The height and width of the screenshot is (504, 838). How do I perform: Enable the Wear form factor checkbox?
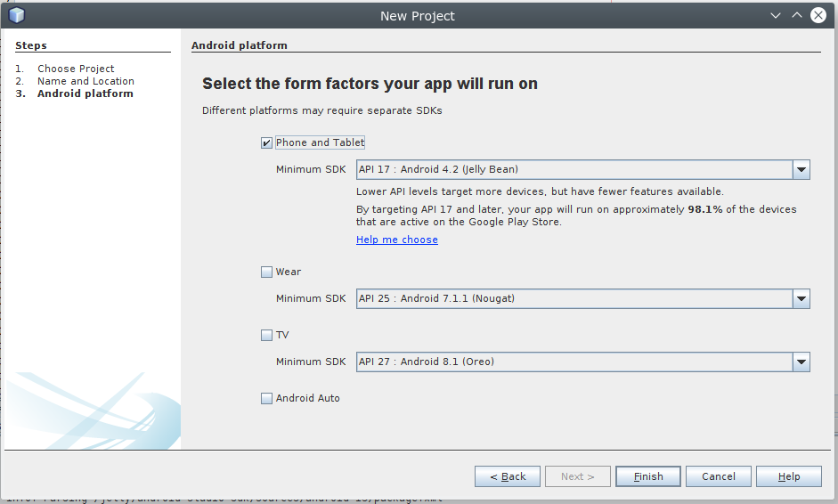coord(266,272)
